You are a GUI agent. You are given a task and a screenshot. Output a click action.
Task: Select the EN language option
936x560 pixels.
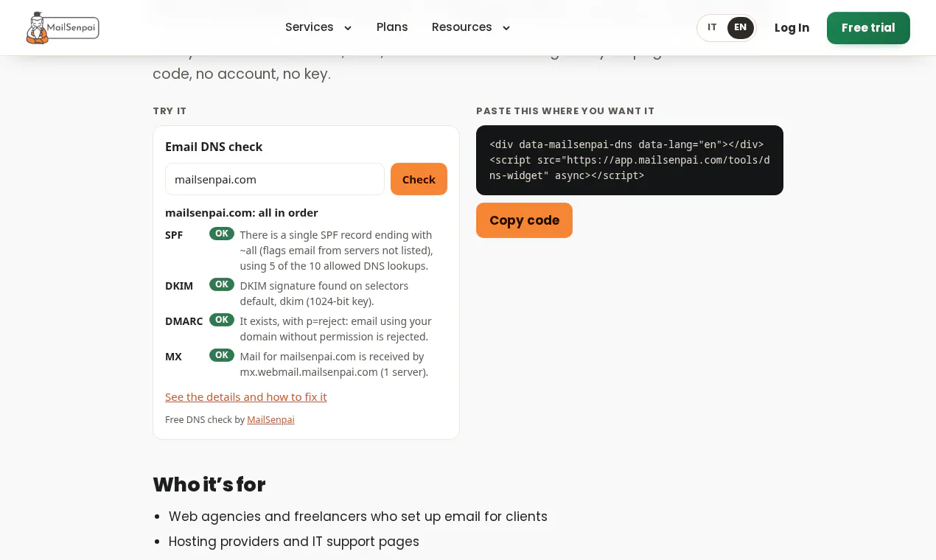741,28
